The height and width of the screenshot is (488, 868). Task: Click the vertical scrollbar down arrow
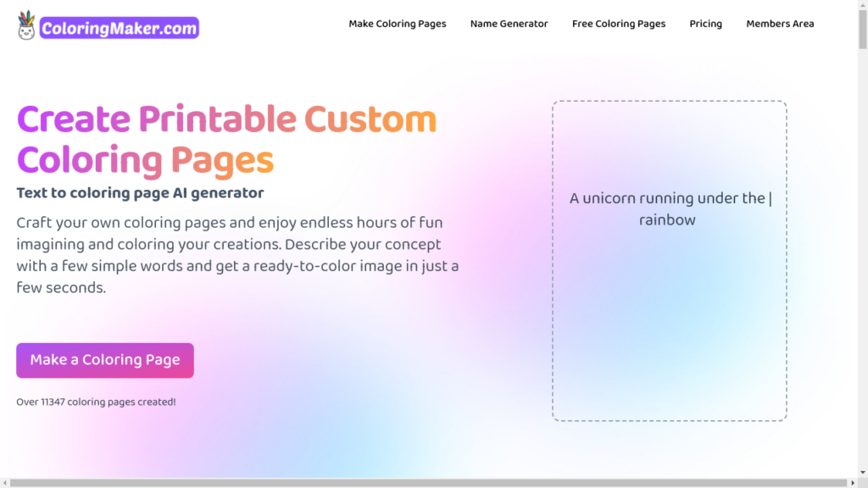coord(862,472)
